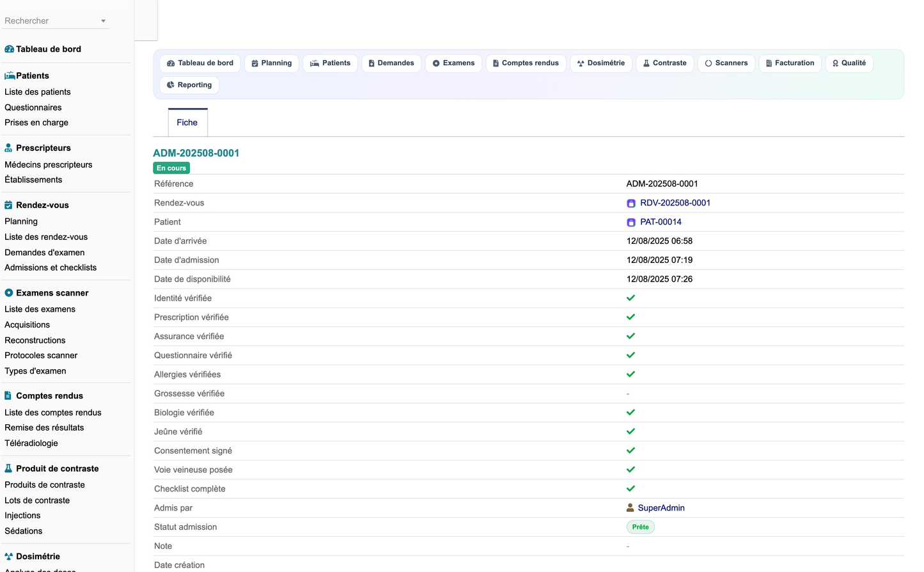Viewport: 924px width, 572px height.
Task: Open Protocoles scanner in sidebar
Action: 41,356
